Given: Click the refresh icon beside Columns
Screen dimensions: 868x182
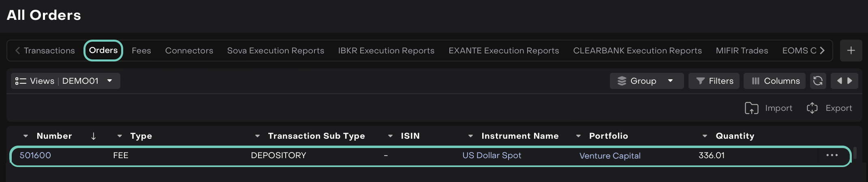Looking at the screenshot, I should click(818, 81).
